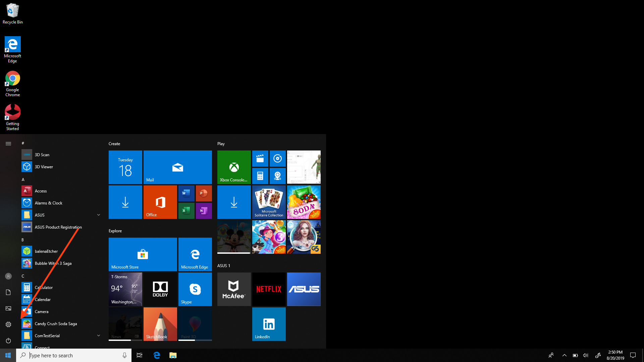Expand the ComTestSerial folder

click(99, 336)
